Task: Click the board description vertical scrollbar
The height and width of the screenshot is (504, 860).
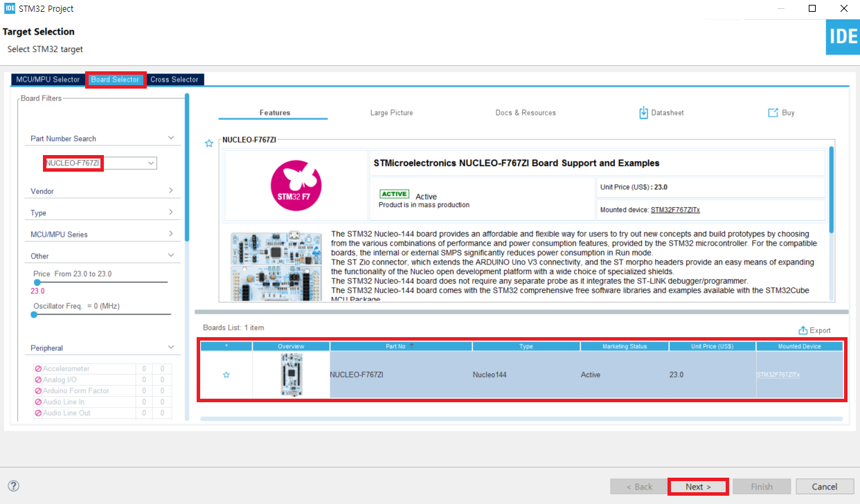Action: click(832, 188)
